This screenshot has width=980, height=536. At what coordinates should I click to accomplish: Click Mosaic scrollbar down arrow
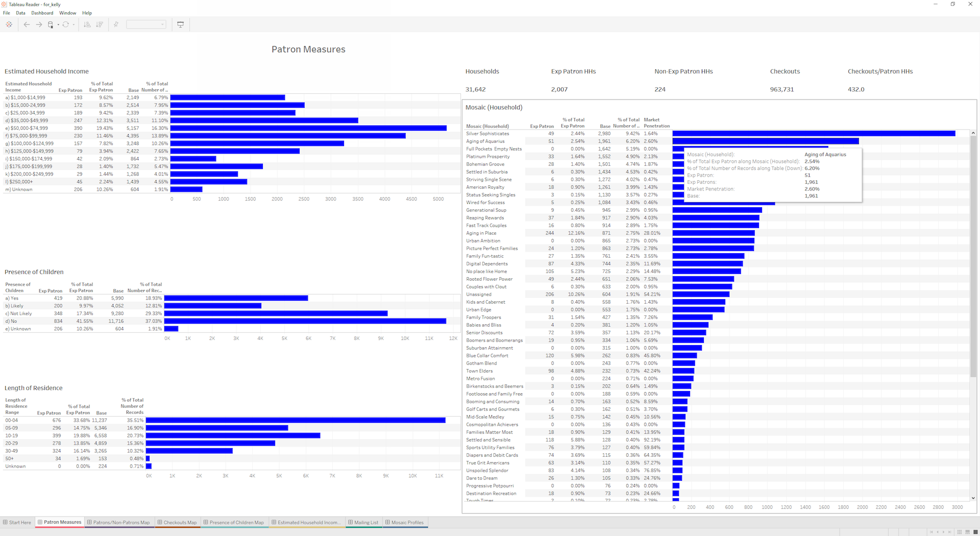tap(973, 498)
